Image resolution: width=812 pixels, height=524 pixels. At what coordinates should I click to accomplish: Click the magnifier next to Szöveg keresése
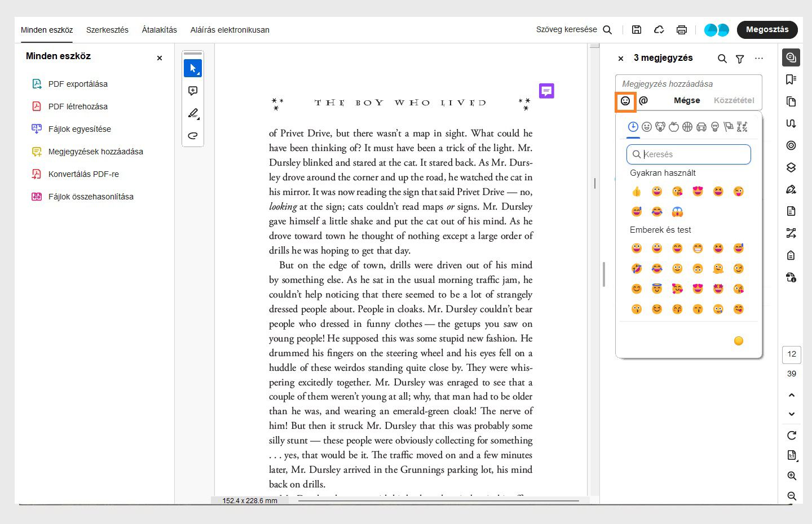[x=607, y=30]
